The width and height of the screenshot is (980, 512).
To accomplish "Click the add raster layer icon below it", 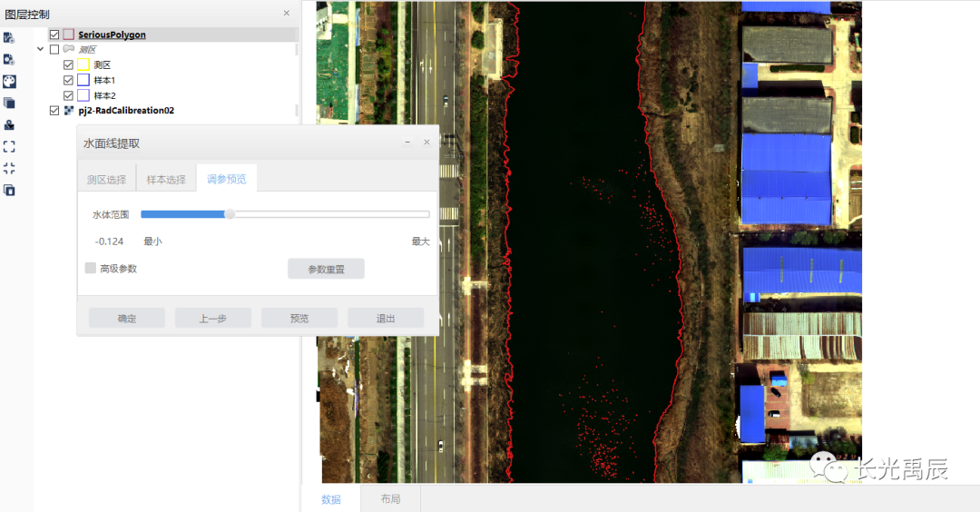I will (9, 59).
